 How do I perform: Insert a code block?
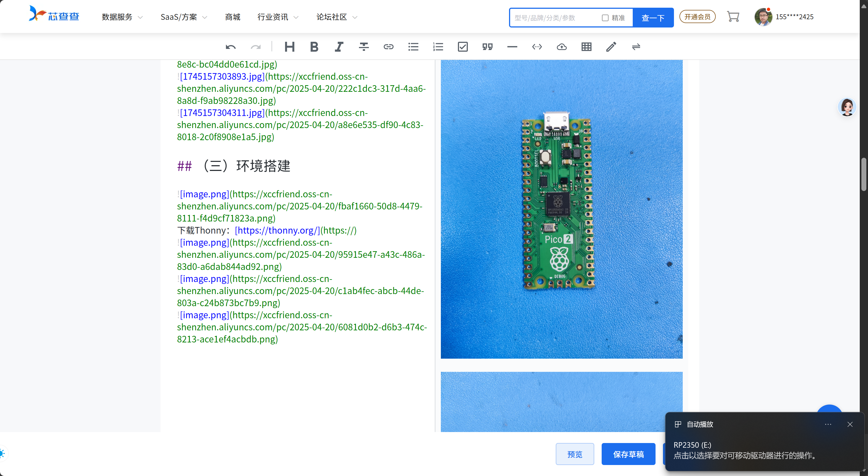coord(537,47)
